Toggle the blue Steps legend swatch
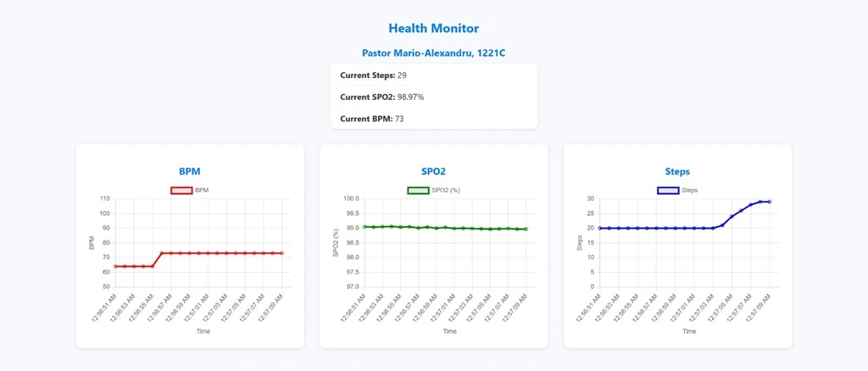Screen dimensions: 868x371 [668, 191]
